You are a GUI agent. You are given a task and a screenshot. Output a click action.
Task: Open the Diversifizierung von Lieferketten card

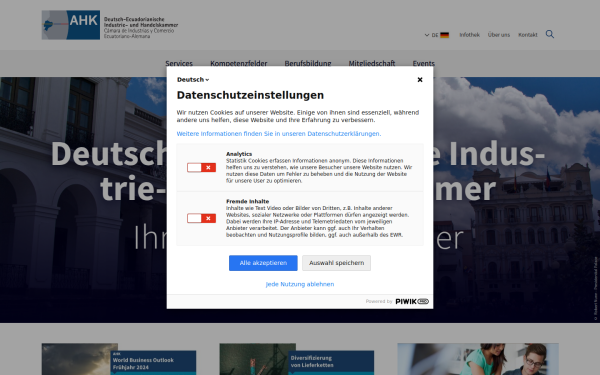[297, 359]
